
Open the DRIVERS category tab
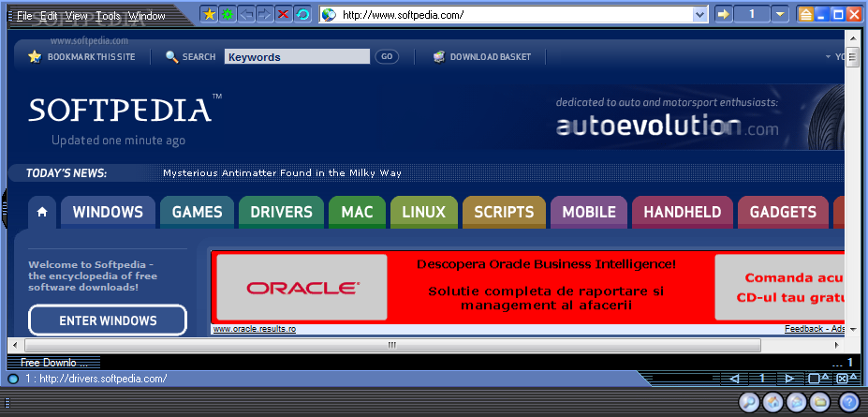[281, 212]
